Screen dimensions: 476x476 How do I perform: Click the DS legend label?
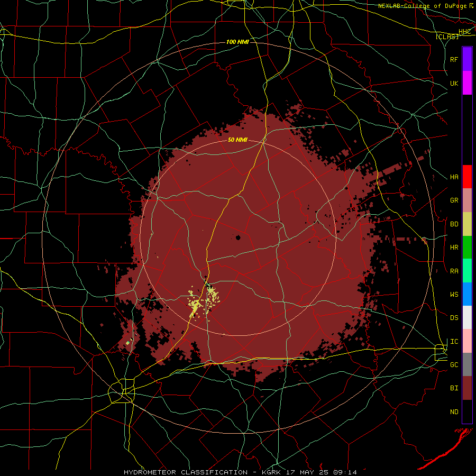click(454, 318)
